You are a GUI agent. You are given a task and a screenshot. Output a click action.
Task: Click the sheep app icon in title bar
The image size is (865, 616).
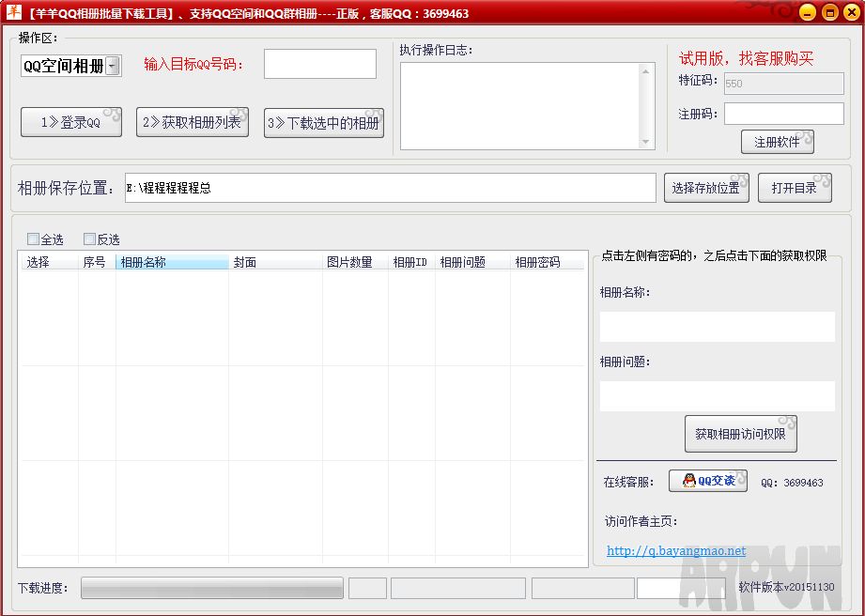pos(13,11)
